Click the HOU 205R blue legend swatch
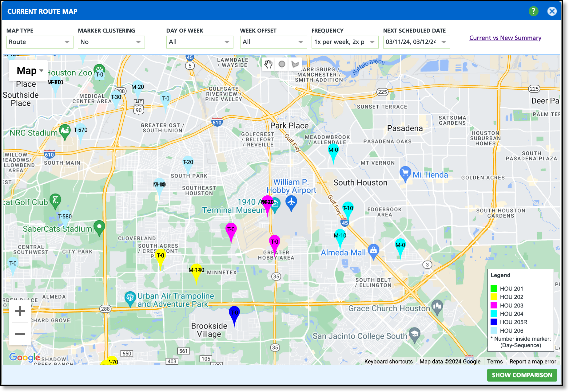569x392 pixels. click(x=494, y=322)
